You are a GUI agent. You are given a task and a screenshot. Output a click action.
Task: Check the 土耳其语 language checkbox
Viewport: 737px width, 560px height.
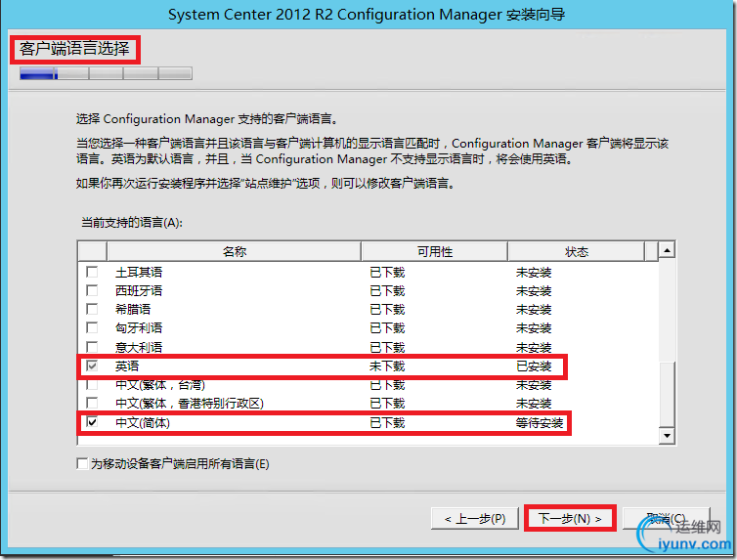click(92, 272)
